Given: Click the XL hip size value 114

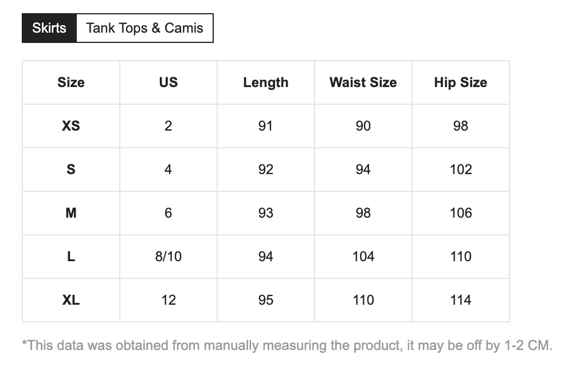Looking at the screenshot, I should [x=461, y=300].
